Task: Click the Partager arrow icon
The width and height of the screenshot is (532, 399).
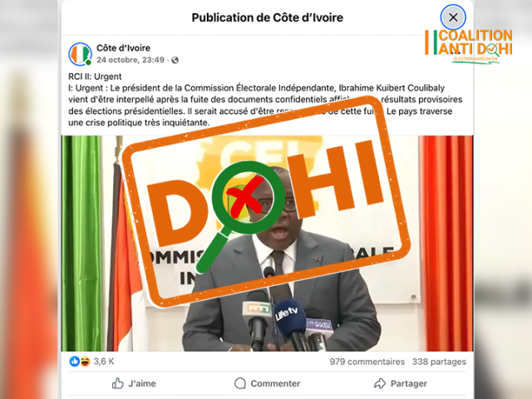Action: (x=380, y=383)
